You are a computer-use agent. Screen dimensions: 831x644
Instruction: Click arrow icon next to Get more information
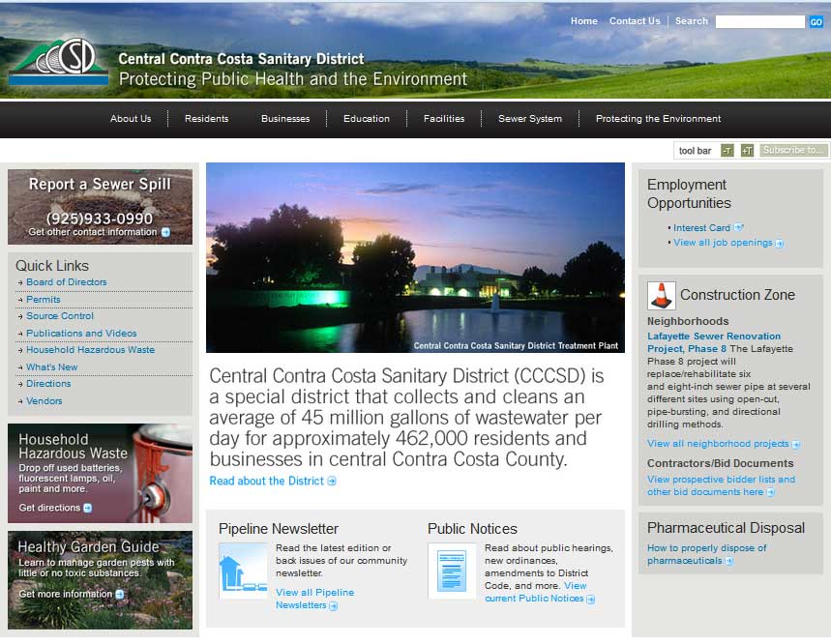[120, 595]
